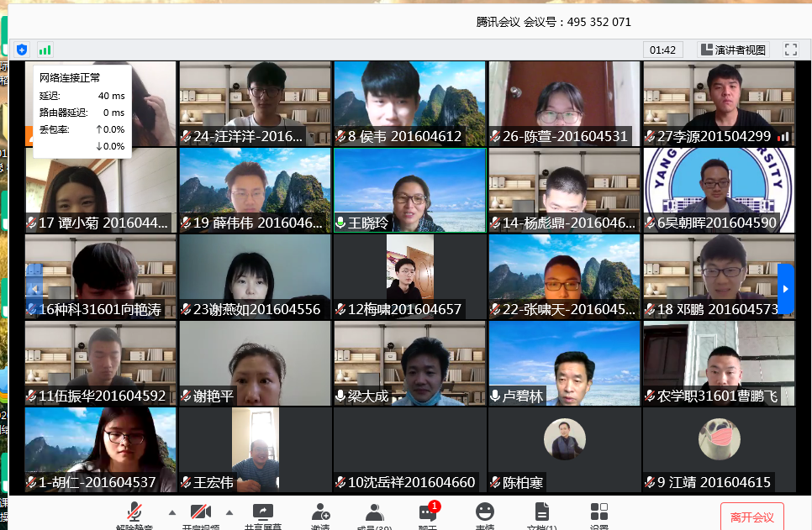Click the 01:42 meeting timer

[x=662, y=50]
